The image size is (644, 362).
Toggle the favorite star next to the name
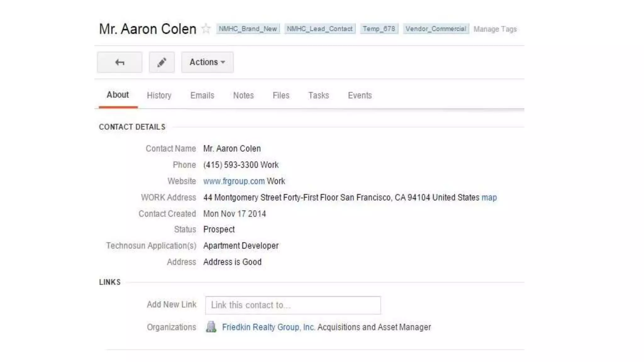206,29
